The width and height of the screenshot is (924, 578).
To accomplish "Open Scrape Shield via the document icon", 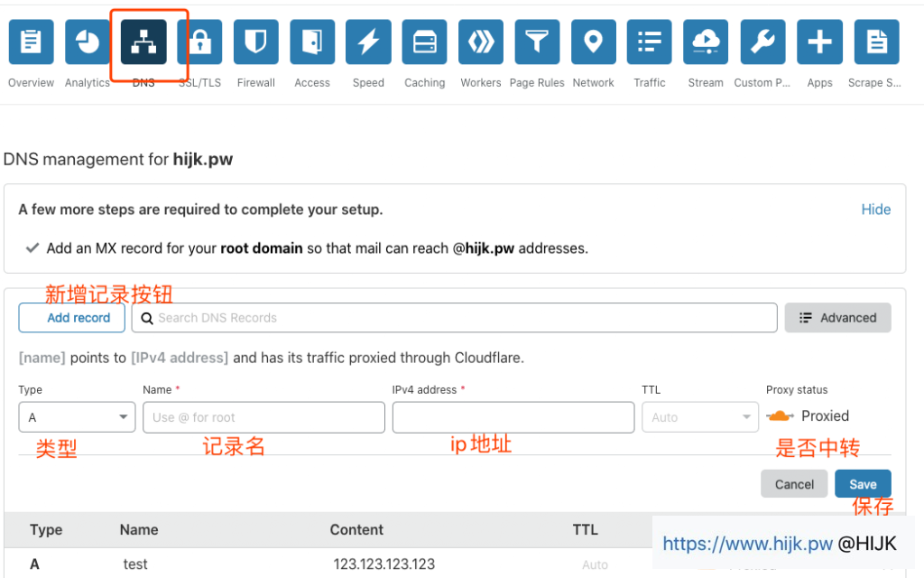I will coord(876,42).
